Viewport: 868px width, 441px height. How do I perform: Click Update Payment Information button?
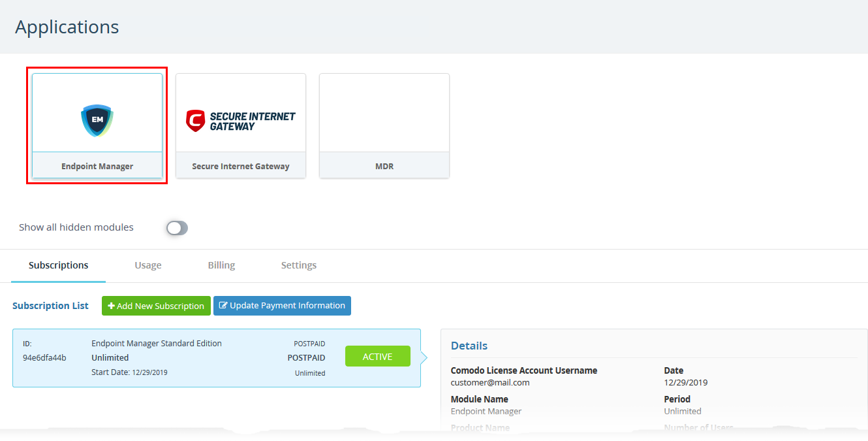coord(282,306)
